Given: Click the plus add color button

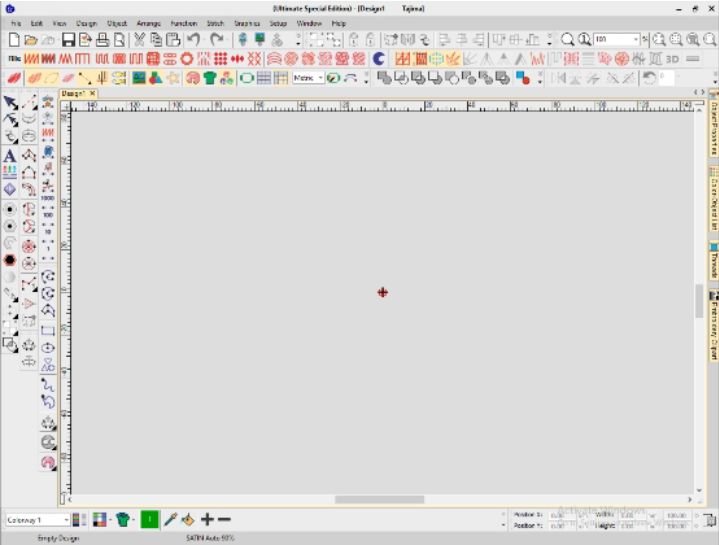Looking at the screenshot, I should click(207, 519).
